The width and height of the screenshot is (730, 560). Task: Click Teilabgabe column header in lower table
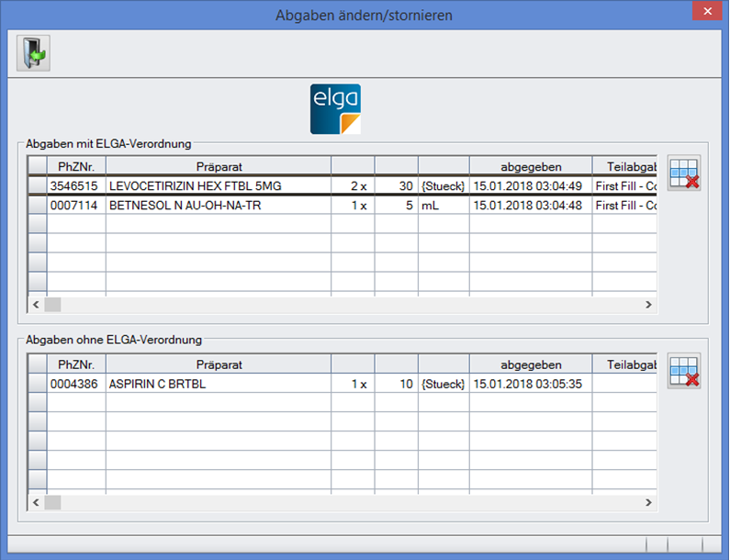tap(624, 364)
